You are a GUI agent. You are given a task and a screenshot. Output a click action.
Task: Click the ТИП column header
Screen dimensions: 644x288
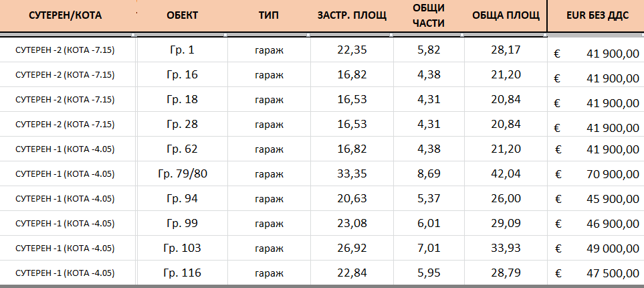coord(269,15)
